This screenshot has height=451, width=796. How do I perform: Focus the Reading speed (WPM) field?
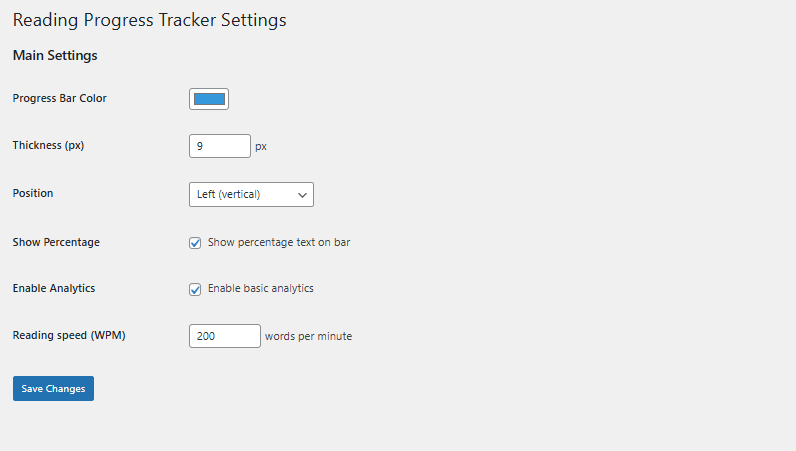click(224, 336)
